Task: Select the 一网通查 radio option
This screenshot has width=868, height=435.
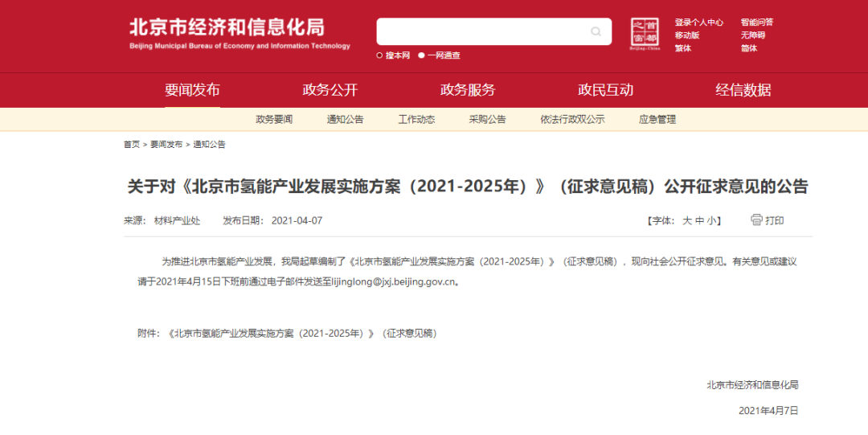Action: 421,55
